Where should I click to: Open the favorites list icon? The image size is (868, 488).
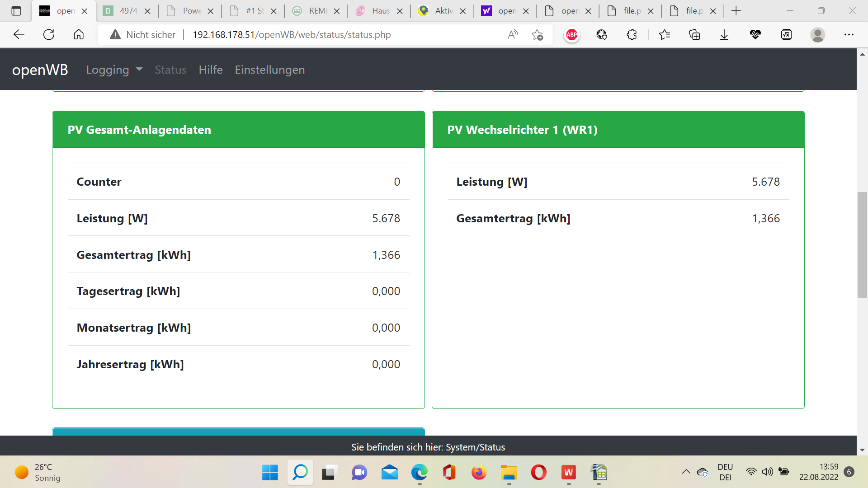point(665,35)
